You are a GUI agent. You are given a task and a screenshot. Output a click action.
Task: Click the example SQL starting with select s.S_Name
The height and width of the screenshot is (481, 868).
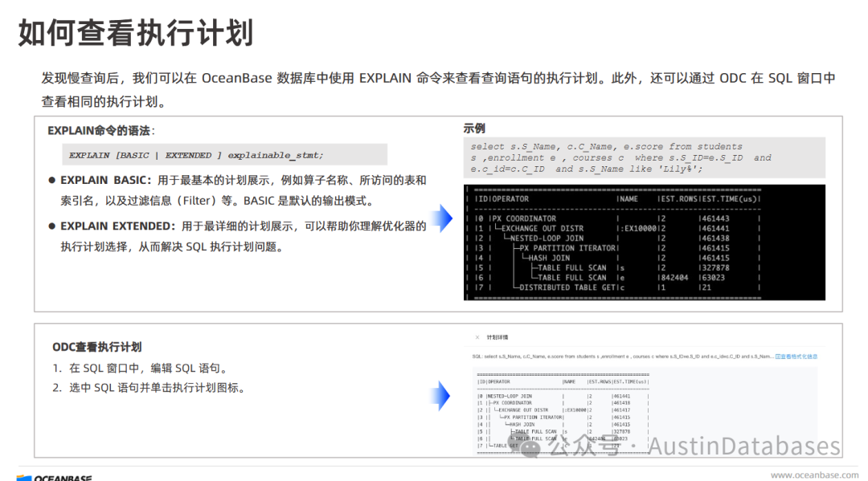[x=620, y=157]
